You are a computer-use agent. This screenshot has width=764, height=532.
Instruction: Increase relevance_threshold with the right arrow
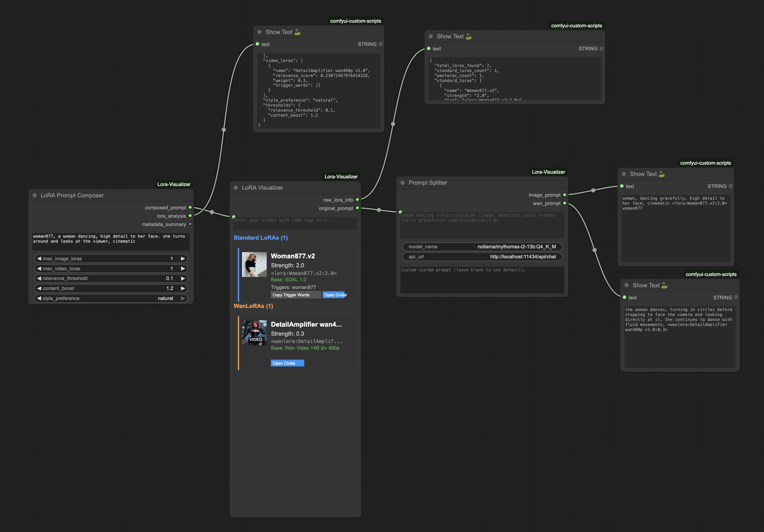click(x=183, y=278)
